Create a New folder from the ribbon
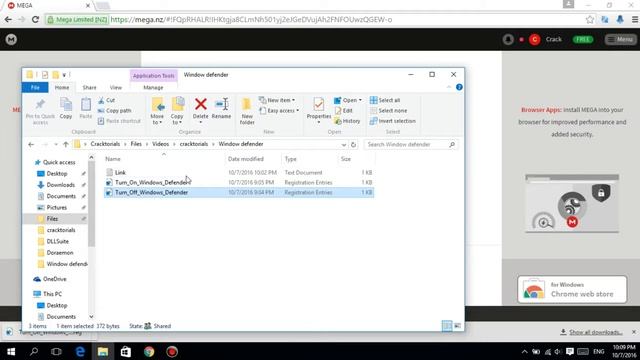 (x=247, y=111)
